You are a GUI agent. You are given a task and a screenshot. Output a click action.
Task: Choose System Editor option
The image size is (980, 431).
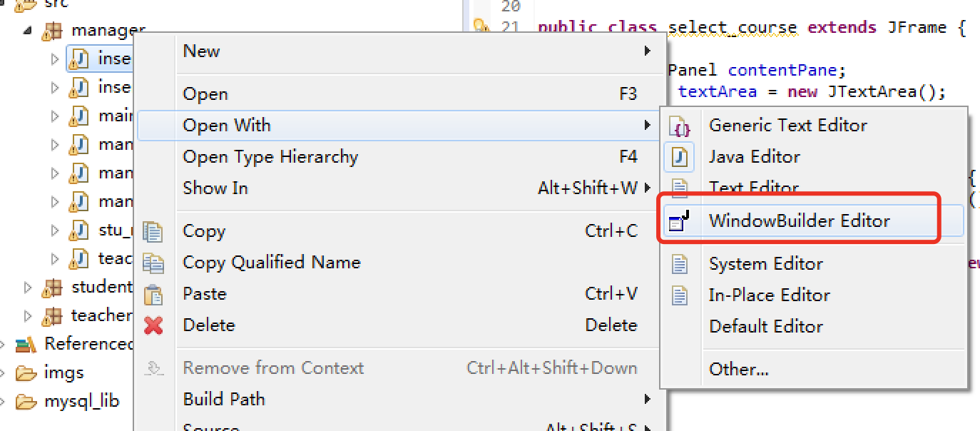[813, 263]
